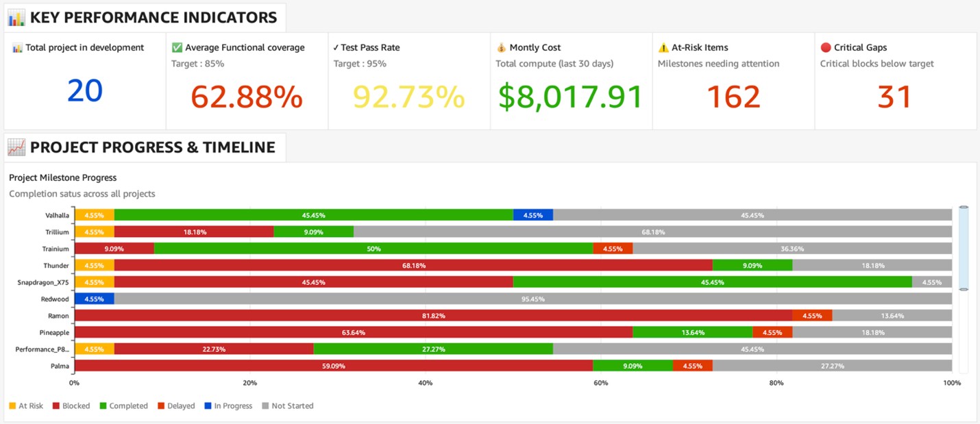Click the bar chart icon beside Key Performance Indicators
980x424 pixels.
(16, 18)
